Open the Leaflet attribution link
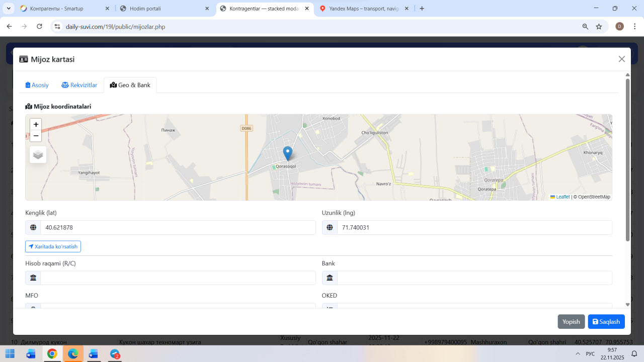Image resolution: width=644 pixels, height=362 pixels. coord(562,197)
